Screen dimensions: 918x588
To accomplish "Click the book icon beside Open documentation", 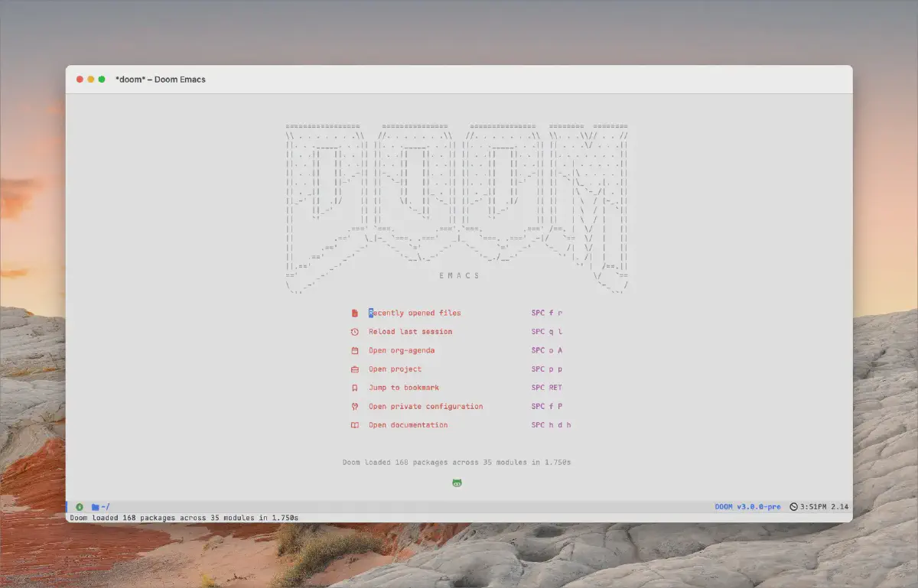I will (354, 425).
